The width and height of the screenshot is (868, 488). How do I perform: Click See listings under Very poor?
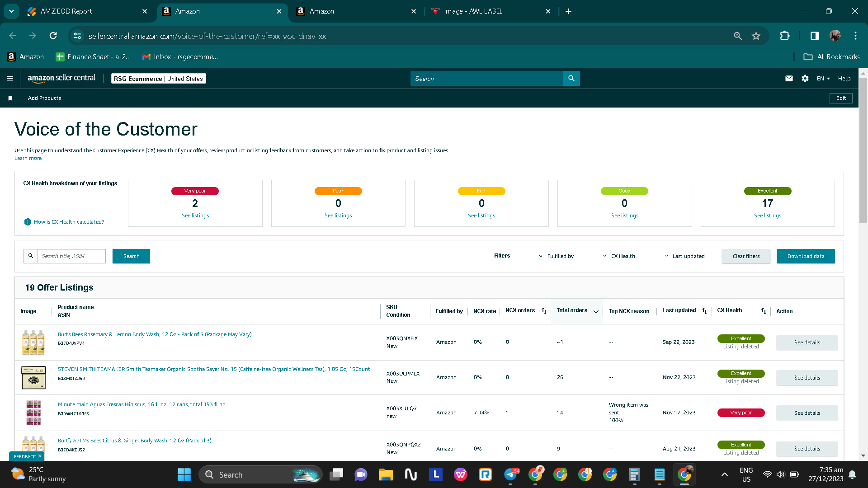click(x=195, y=216)
